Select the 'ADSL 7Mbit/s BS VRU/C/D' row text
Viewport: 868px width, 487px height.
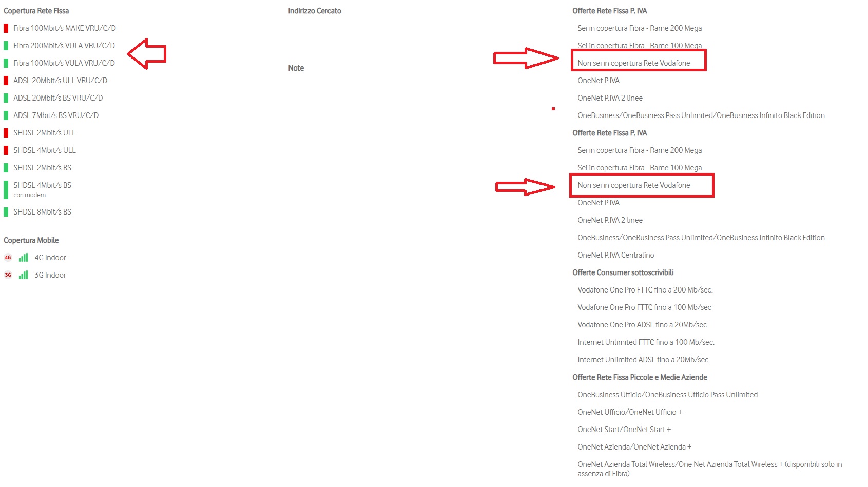pos(56,115)
